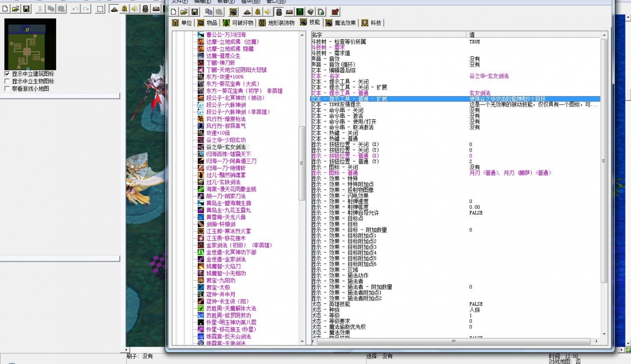The width and height of the screenshot is (631, 364).
Task: Click 值 column header
Action: coord(534,35)
